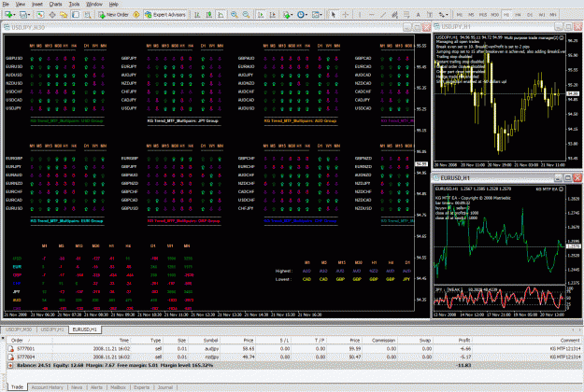Click the new chart icon in toolbar

[x=7, y=15]
